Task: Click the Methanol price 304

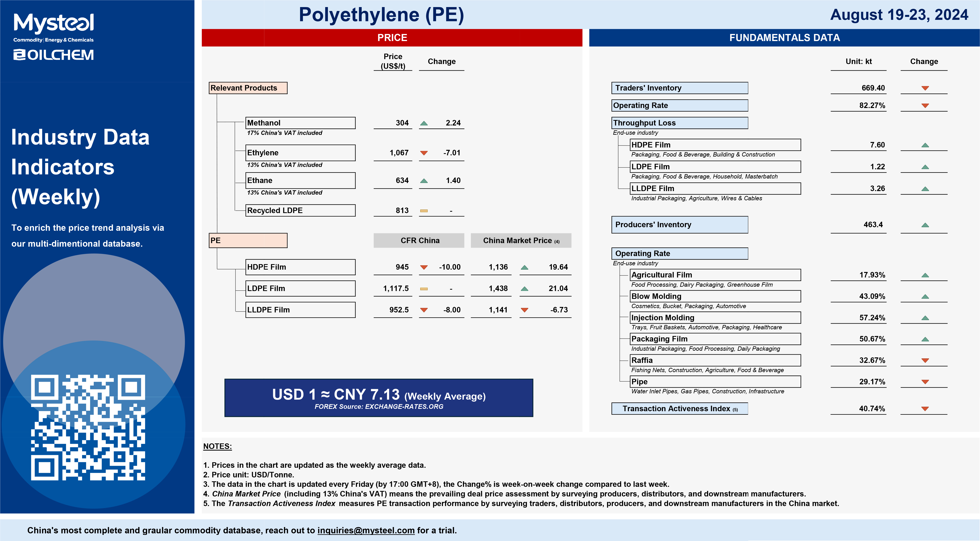Action: click(x=402, y=123)
